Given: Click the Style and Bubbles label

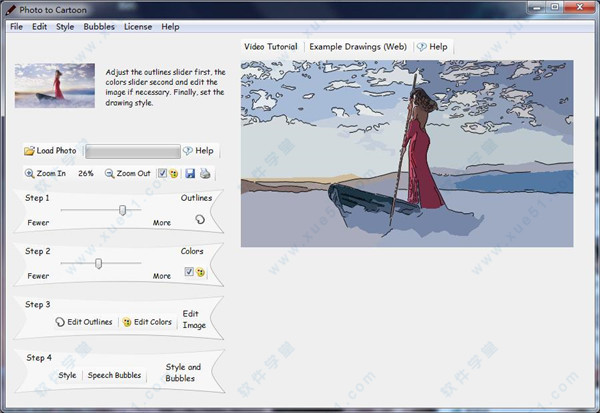Looking at the screenshot, I should click(x=183, y=372).
